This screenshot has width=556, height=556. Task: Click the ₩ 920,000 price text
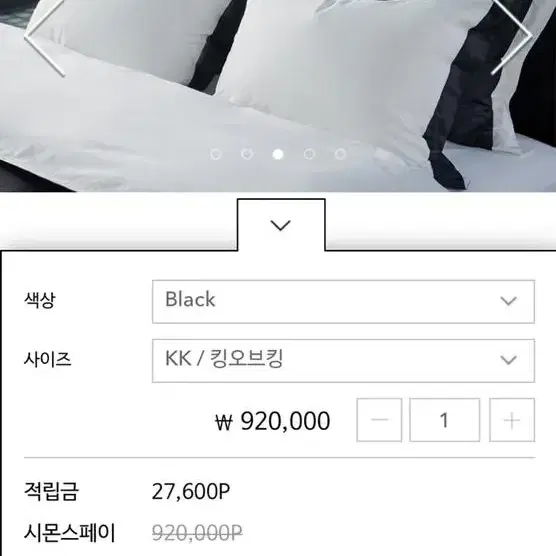pos(273,421)
